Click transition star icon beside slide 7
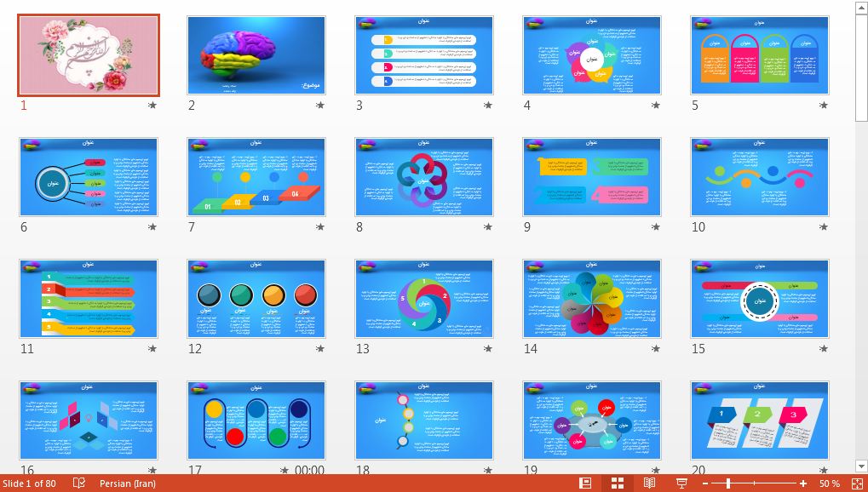Screen dimensions: 868x492 pos(320,227)
